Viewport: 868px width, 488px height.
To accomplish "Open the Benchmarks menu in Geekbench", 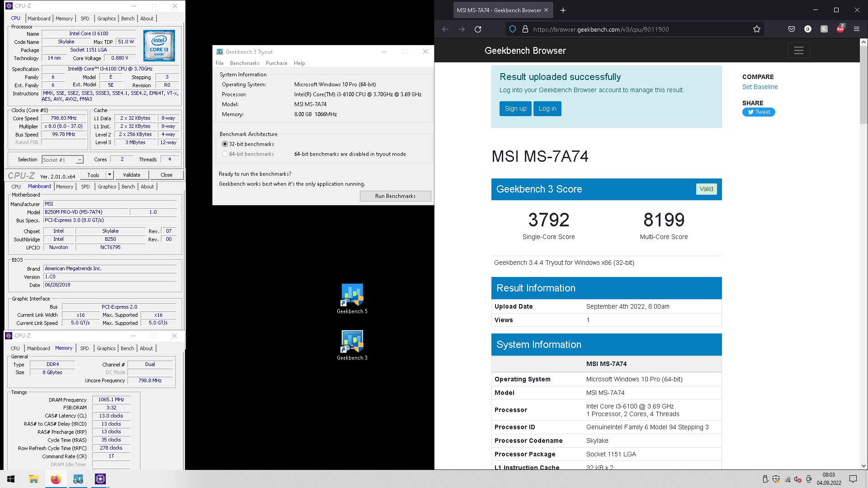I will [x=245, y=63].
